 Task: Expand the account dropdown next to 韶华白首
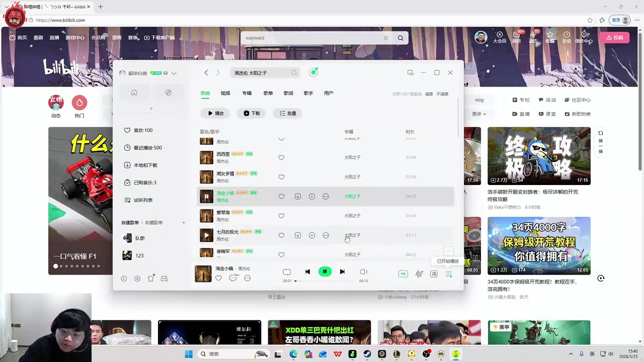(174, 73)
